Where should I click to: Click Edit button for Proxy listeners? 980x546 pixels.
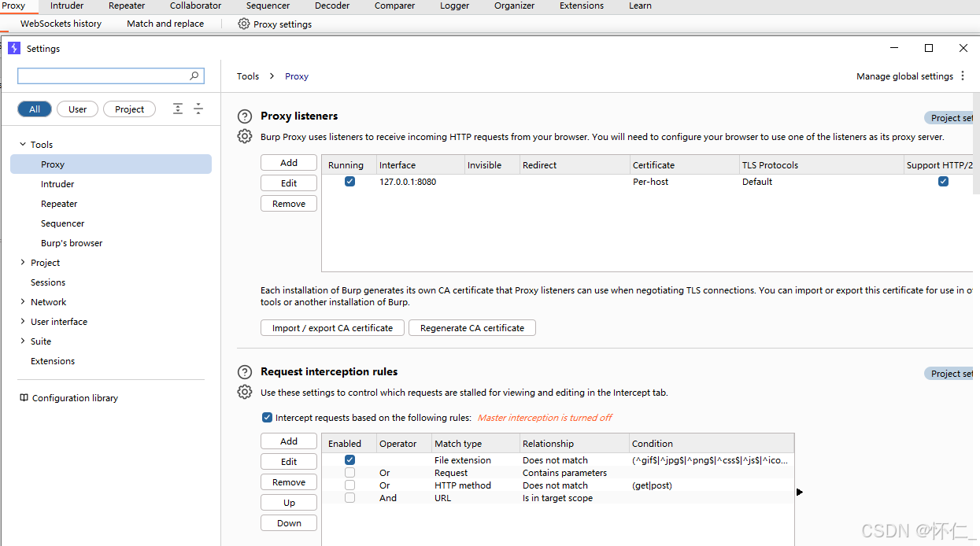[x=289, y=183]
